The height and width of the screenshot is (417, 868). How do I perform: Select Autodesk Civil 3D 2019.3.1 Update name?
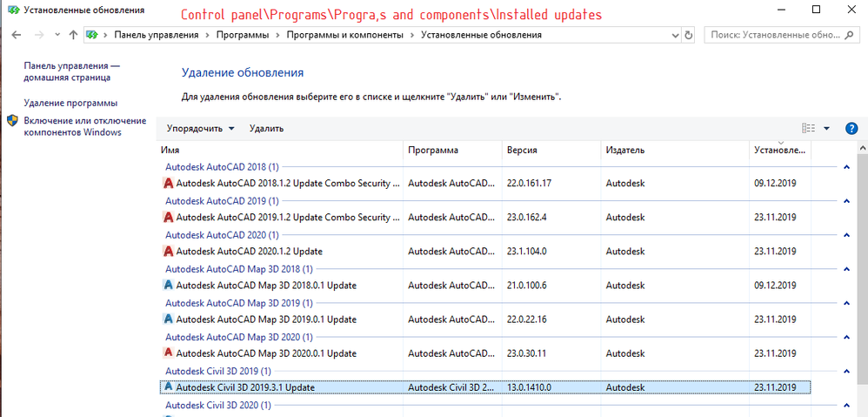pos(245,387)
